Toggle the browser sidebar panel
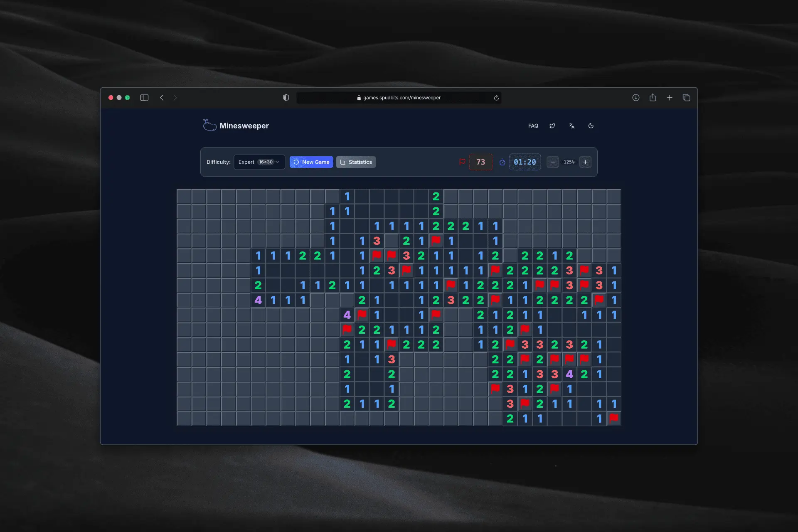Viewport: 798px width, 532px height. [x=144, y=97]
